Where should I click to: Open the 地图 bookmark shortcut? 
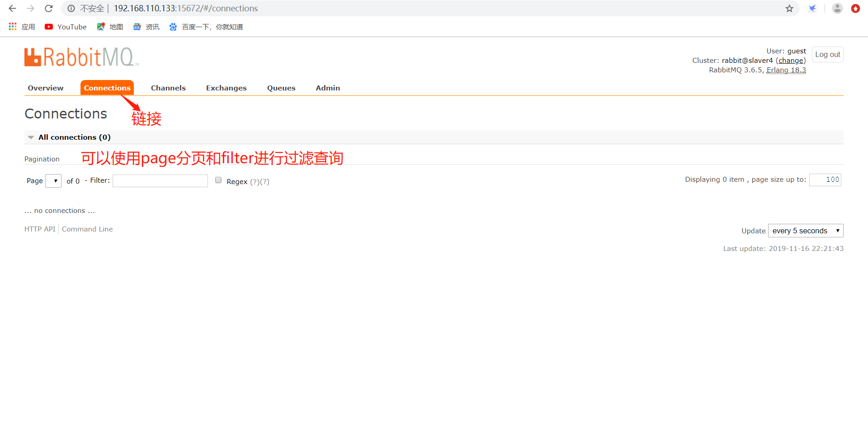tap(109, 27)
